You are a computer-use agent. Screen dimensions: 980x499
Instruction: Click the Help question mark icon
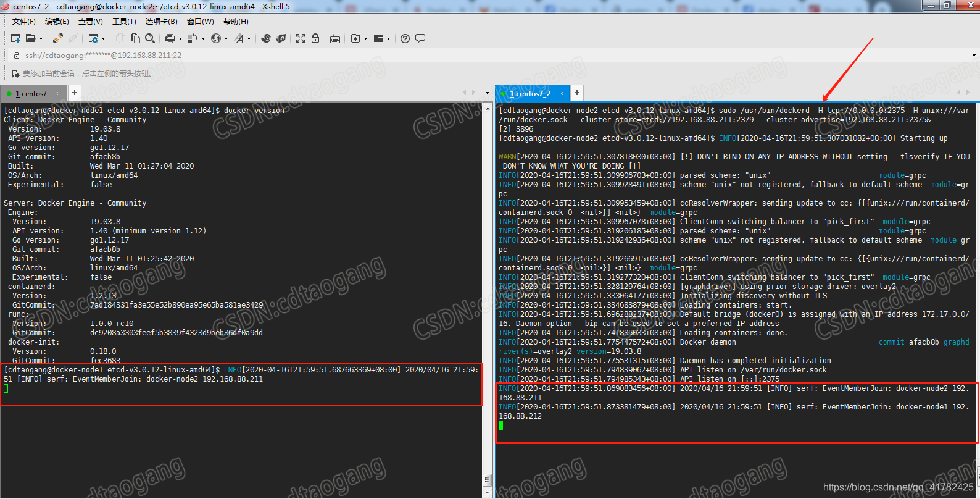click(x=405, y=38)
